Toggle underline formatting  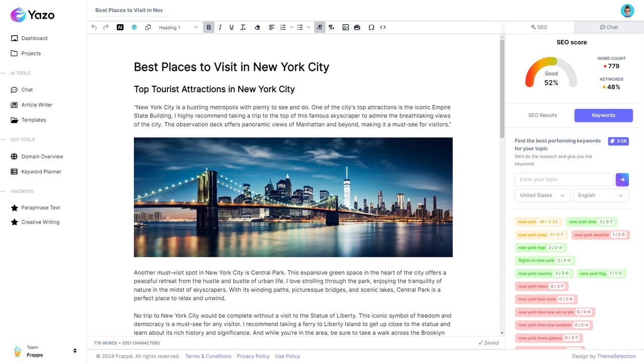pyautogui.click(x=232, y=27)
